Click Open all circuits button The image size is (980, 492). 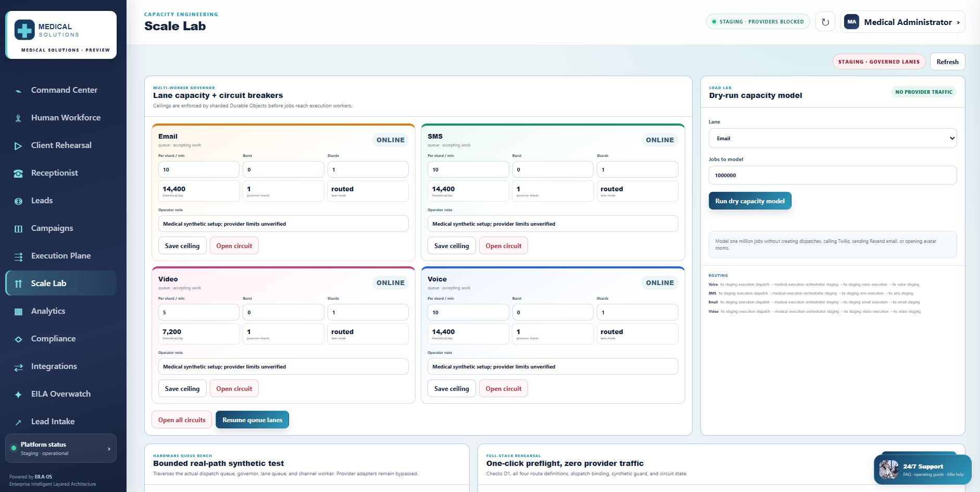[182, 420]
